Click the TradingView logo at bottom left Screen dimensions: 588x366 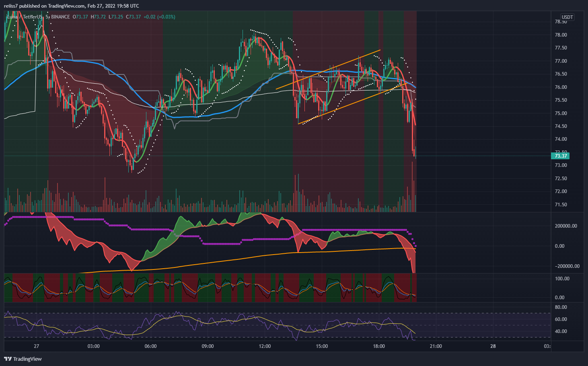pos(23,359)
